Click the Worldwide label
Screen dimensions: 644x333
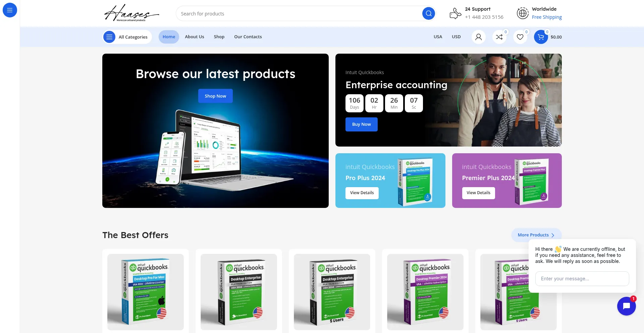point(544,9)
